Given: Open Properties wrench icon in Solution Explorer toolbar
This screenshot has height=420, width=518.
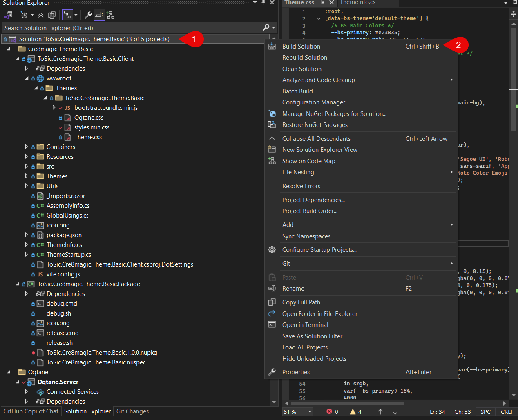Looking at the screenshot, I should point(88,16).
